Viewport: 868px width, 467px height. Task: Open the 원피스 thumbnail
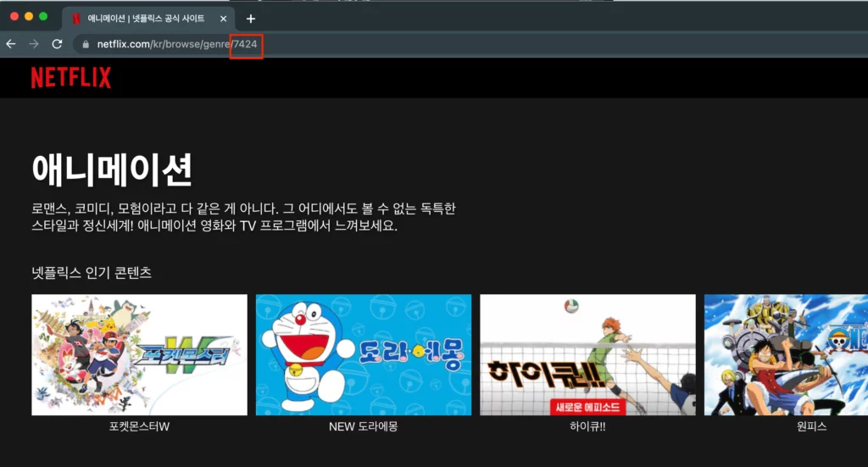(x=786, y=354)
